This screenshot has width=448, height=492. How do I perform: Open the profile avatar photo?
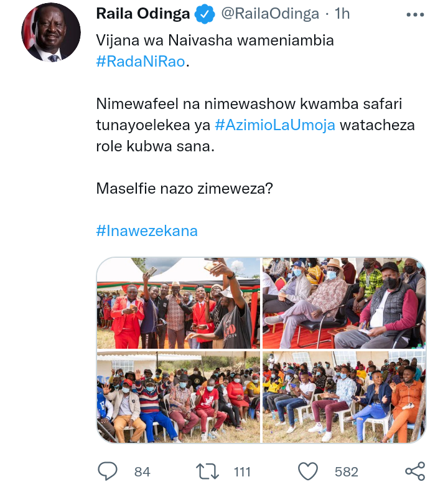coord(51,32)
